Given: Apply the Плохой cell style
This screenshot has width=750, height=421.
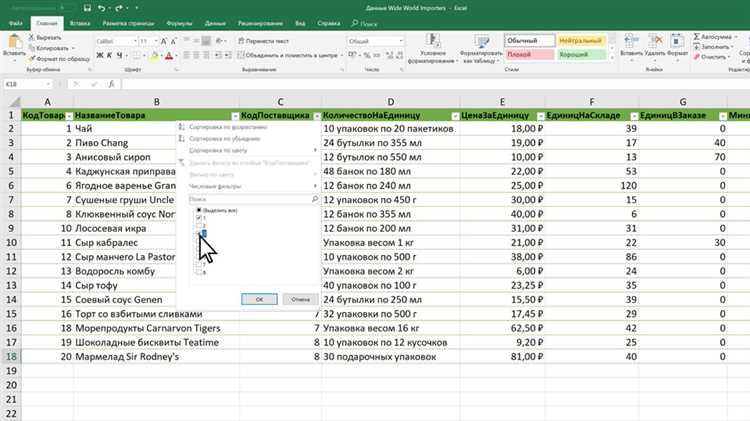Looking at the screenshot, I should tap(529, 55).
